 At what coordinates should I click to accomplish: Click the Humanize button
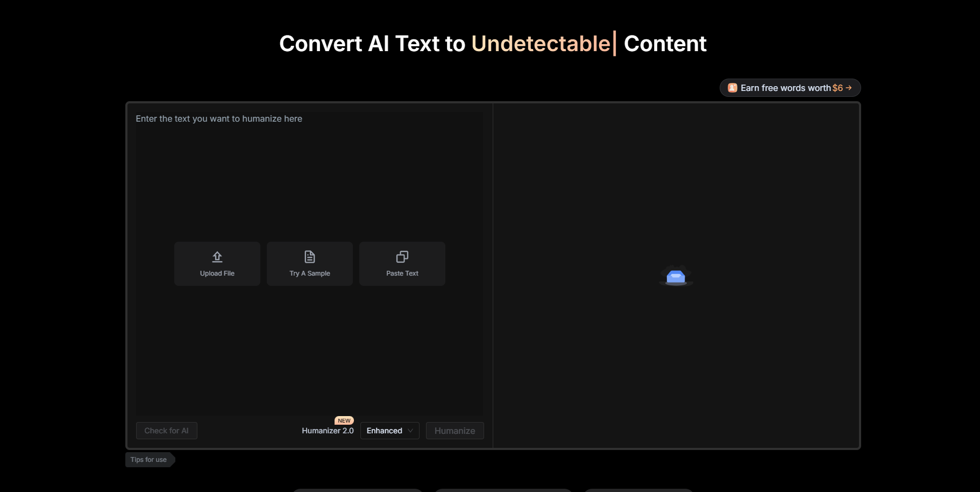pos(455,431)
